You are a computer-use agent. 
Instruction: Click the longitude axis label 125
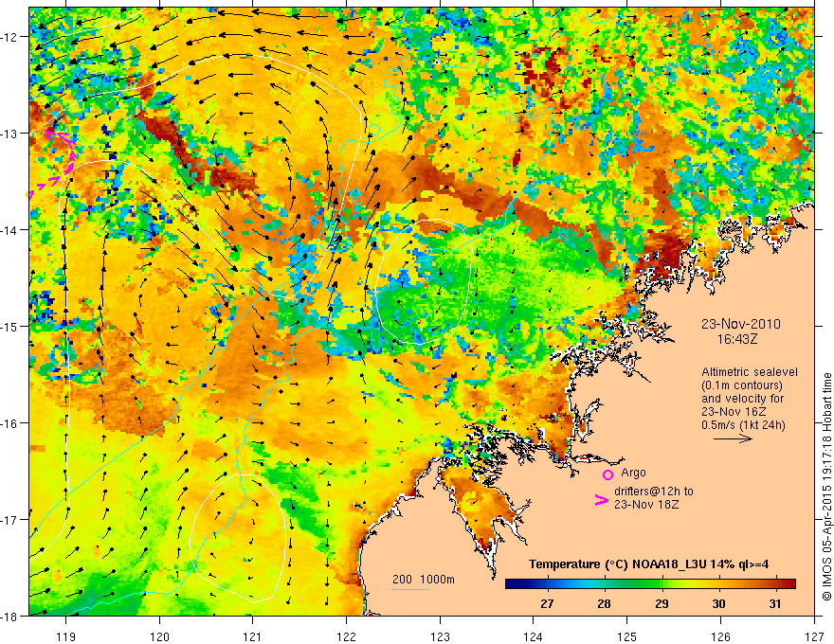point(627,636)
